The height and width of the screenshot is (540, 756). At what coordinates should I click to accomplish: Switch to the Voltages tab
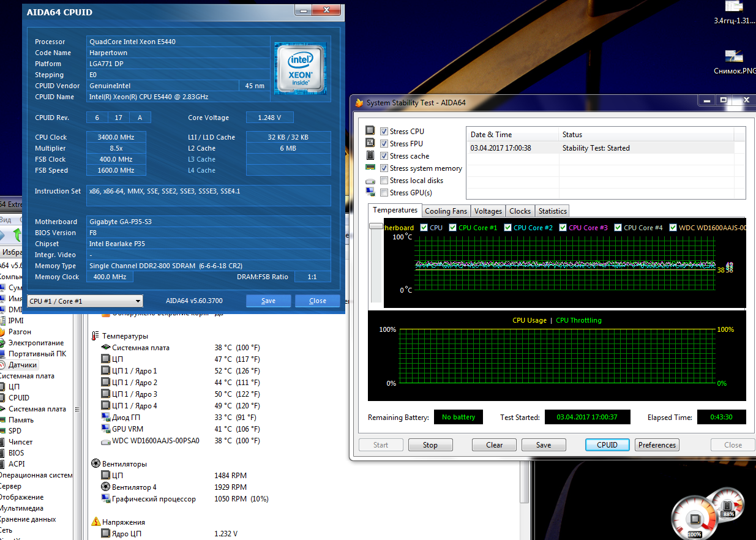(488, 211)
